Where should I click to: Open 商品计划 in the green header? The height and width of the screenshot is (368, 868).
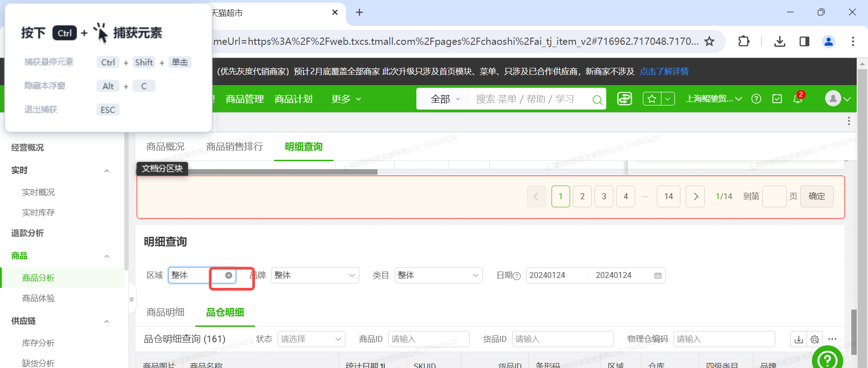click(294, 99)
